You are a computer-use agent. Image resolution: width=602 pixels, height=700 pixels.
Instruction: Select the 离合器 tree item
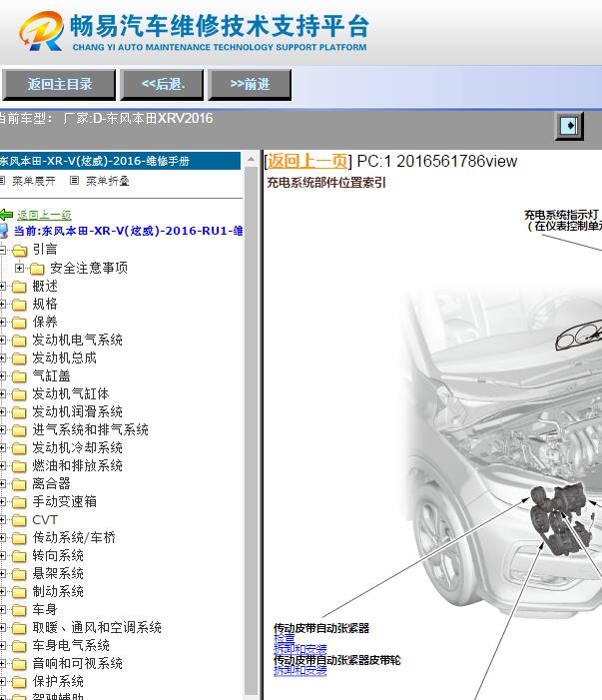coord(51,483)
